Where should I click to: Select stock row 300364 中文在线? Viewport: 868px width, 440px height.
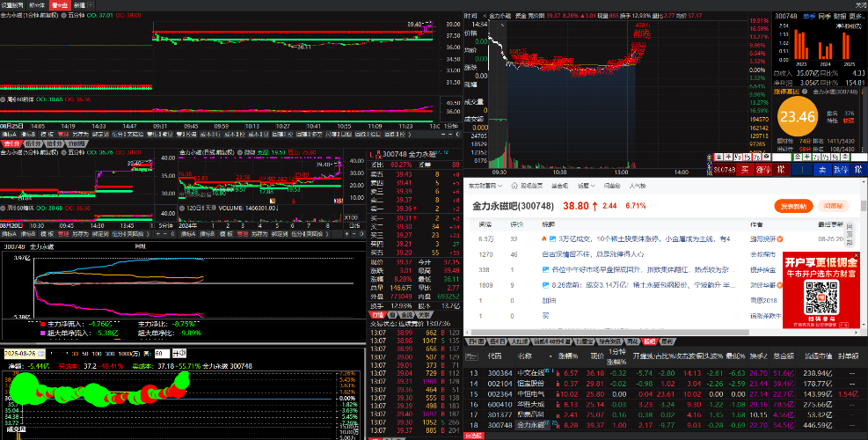[664, 373]
